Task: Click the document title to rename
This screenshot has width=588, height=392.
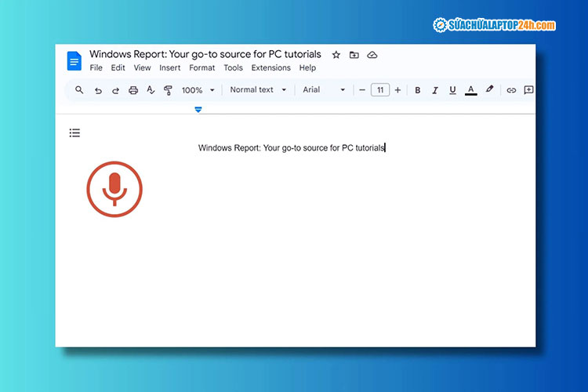Action: (x=205, y=54)
